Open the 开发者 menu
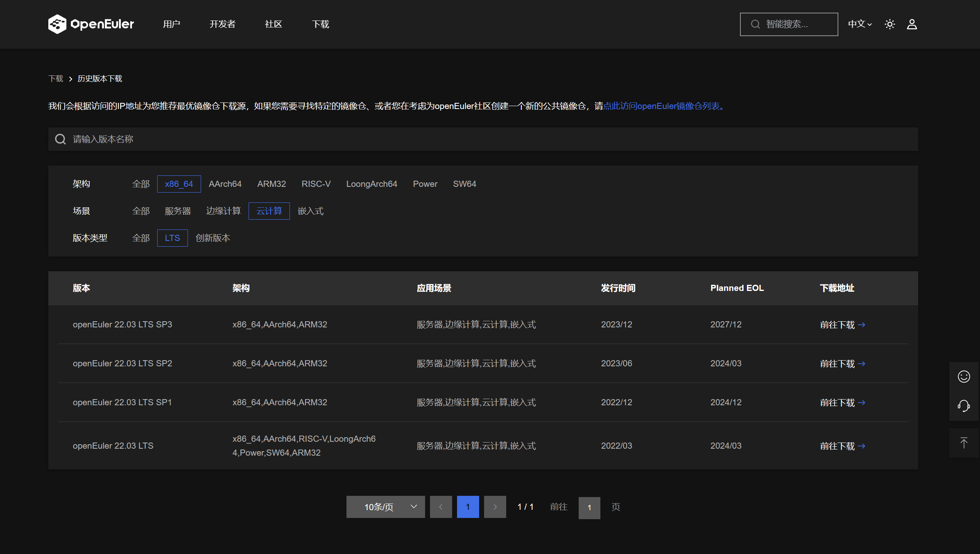The height and width of the screenshot is (554, 980). pyautogui.click(x=222, y=24)
